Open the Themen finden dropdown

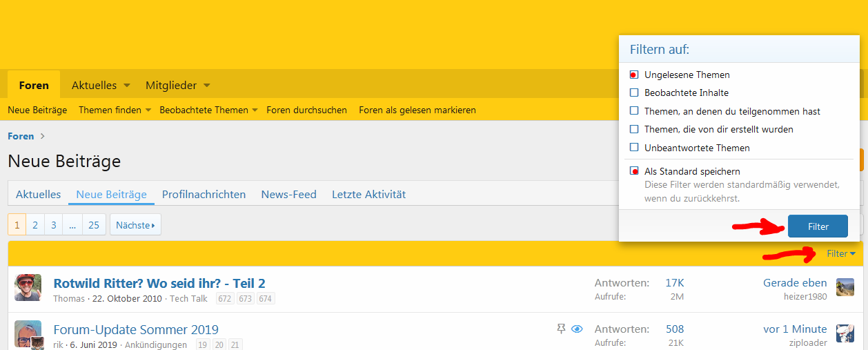pos(148,110)
